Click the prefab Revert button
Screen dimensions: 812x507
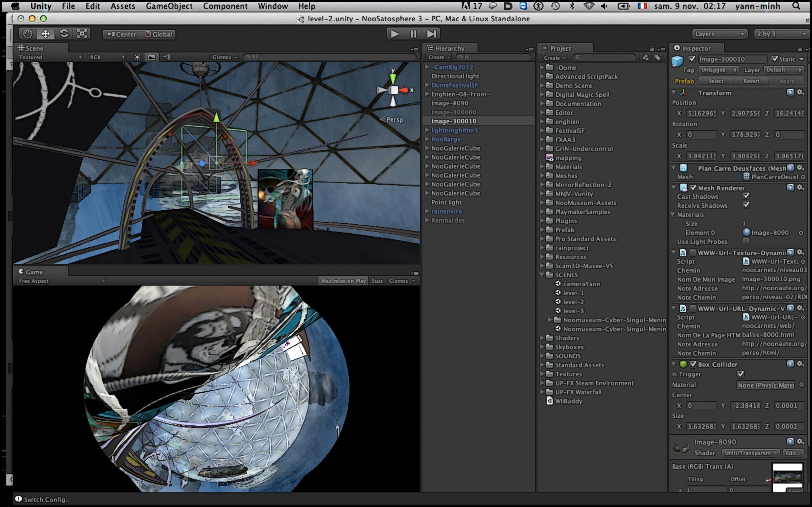click(751, 81)
